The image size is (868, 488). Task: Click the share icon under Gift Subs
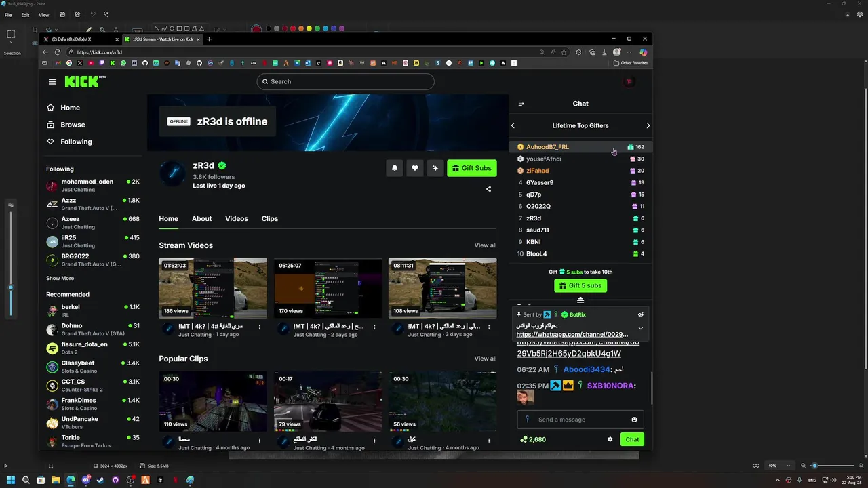(488, 189)
